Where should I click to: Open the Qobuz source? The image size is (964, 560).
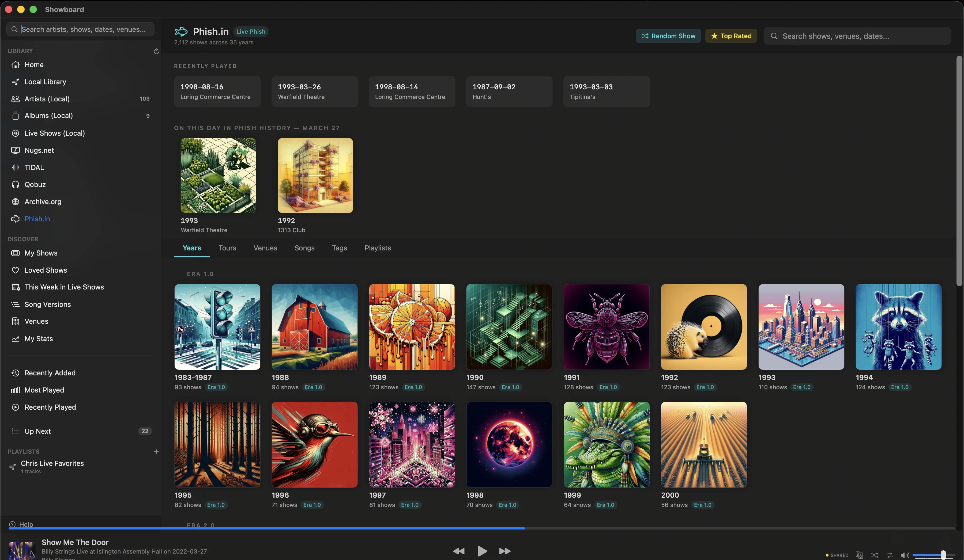point(35,184)
